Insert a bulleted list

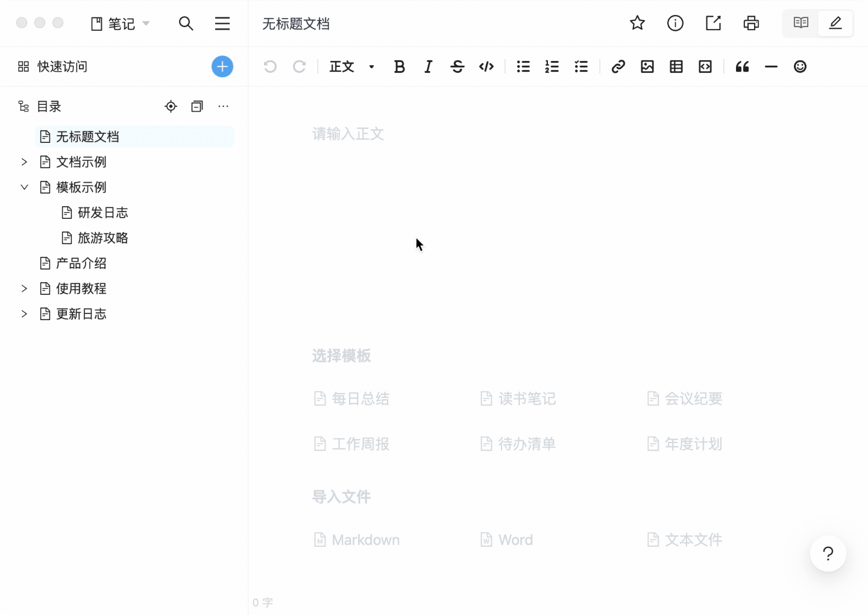pyautogui.click(x=523, y=66)
